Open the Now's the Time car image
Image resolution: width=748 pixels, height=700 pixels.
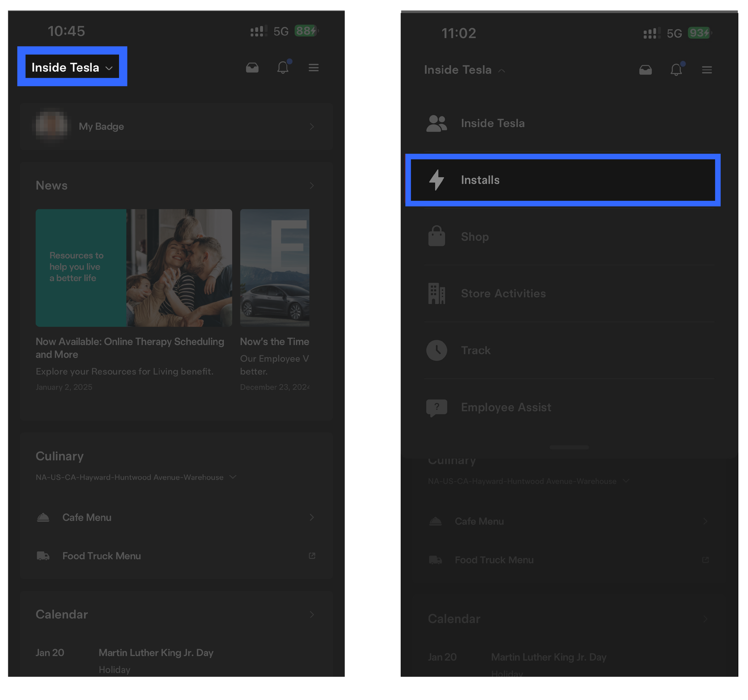pos(275,268)
